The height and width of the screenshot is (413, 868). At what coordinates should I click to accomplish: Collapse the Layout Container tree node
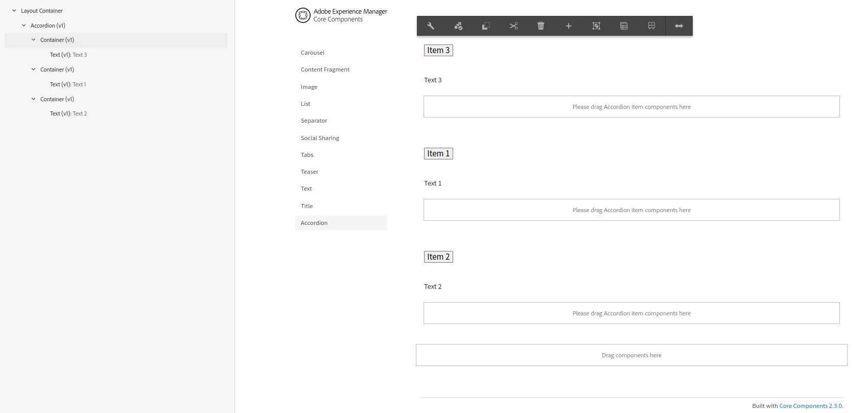(x=14, y=11)
